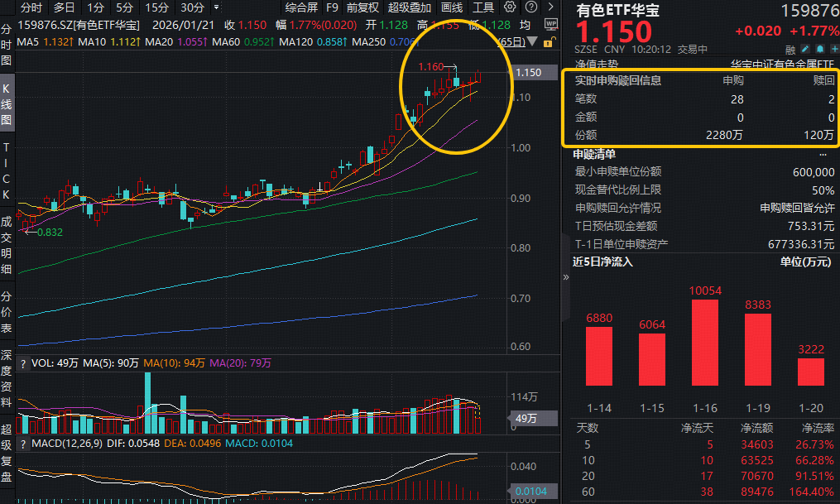840x504 pixels.
Task: Click the pencil note icon under price change
Action: pos(804,49)
